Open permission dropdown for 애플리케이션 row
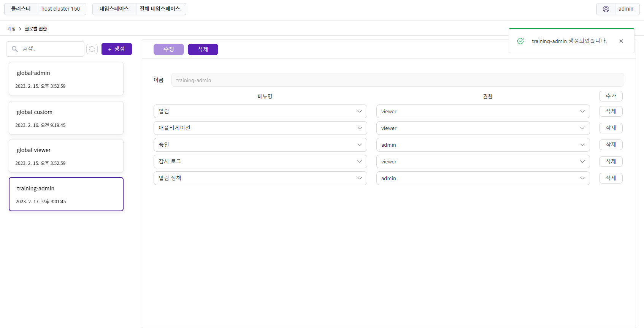Image resolution: width=644 pixels, height=334 pixels. (483, 128)
